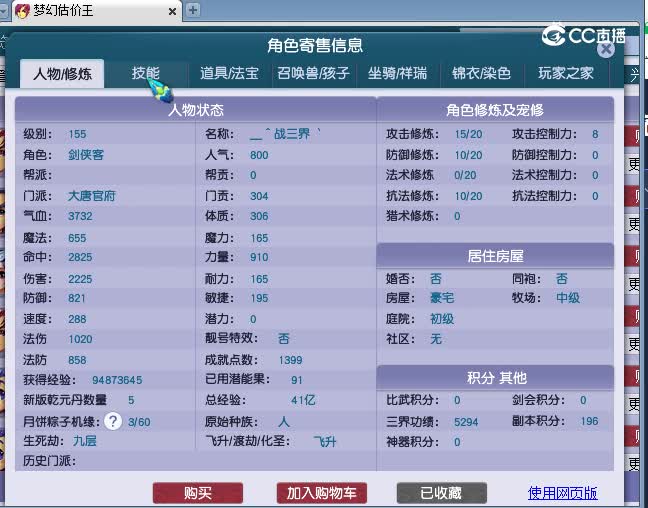
Task: Click the 攻击控制力 value 8
Action: click(x=595, y=134)
